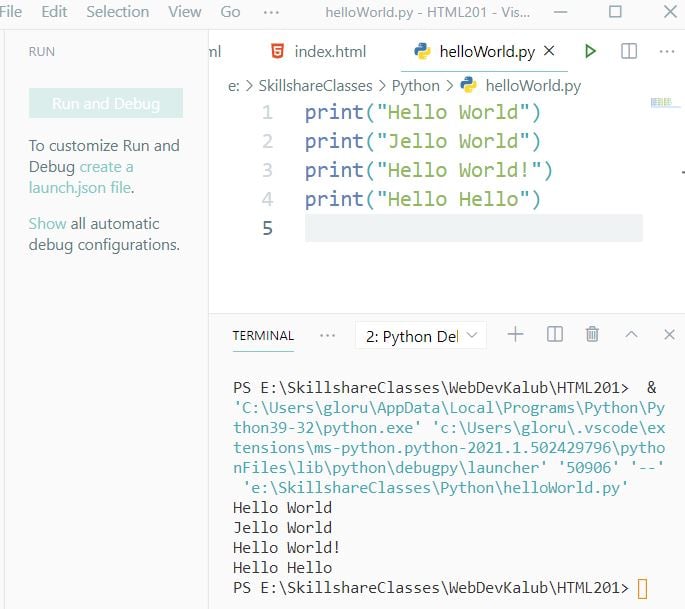This screenshot has height=609, width=685.
Task: Click Python folder in breadcrumb
Action: tap(415, 86)
